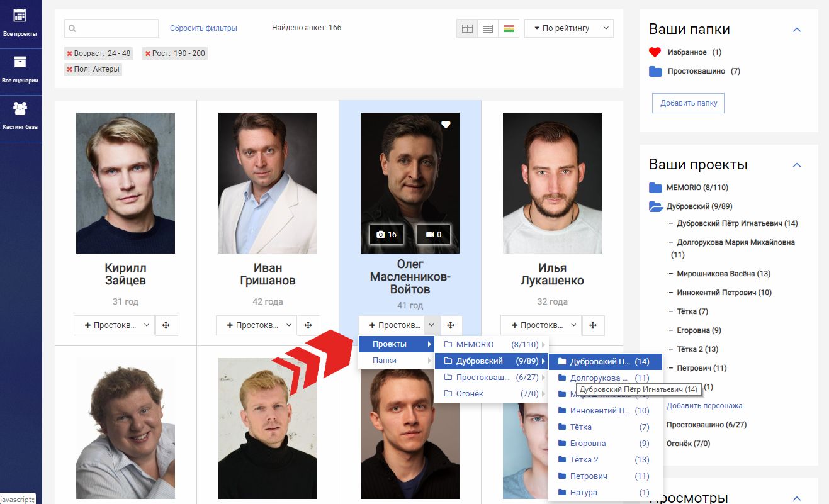
Task: Toggle favorite heart on Олег Масленников-Войтов photo
Action: coord(446,125)
